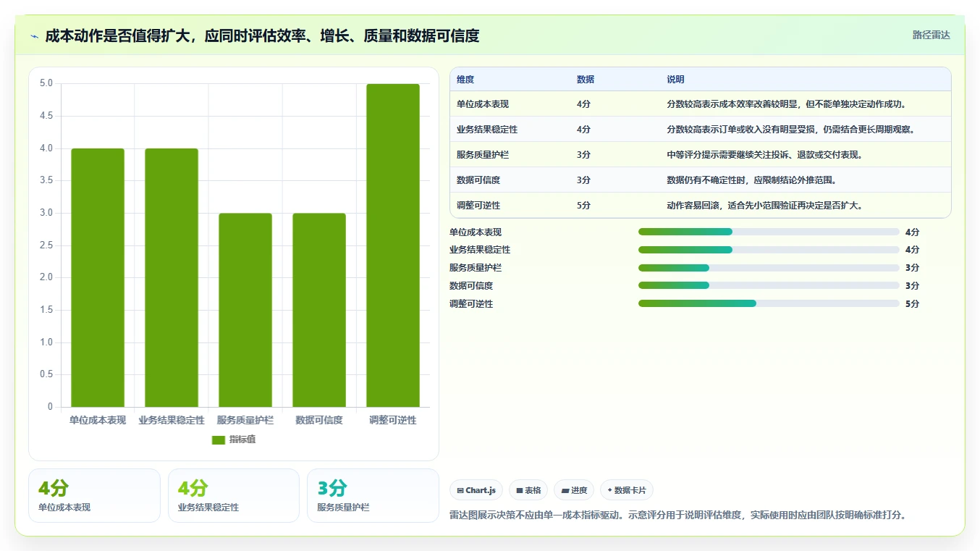980x551 pixels.
Task: Click the 调整可逆性 axis label under chart
Action: click(x=393, y=420)
